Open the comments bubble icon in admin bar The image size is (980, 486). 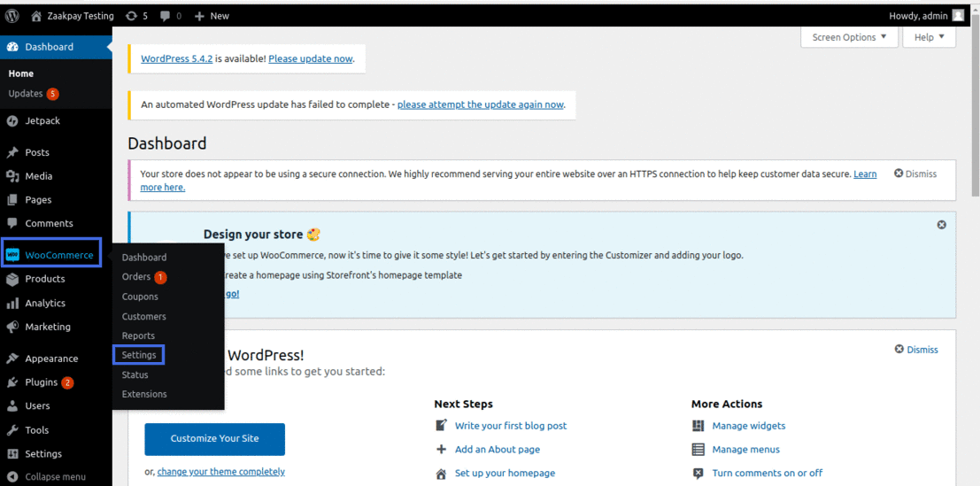click(x=165, y=16)
